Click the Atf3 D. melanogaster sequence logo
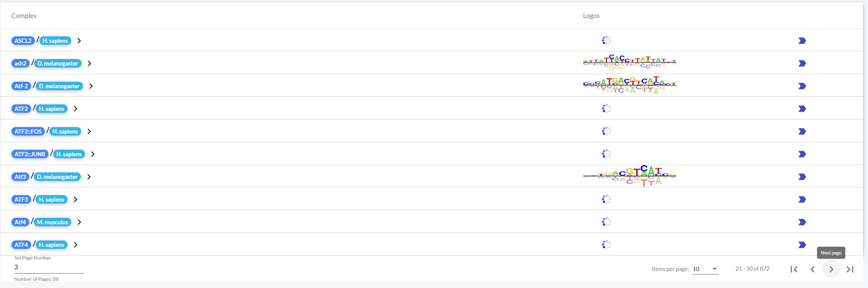Viewport: 868px width, 288px height. click(630, 176)
